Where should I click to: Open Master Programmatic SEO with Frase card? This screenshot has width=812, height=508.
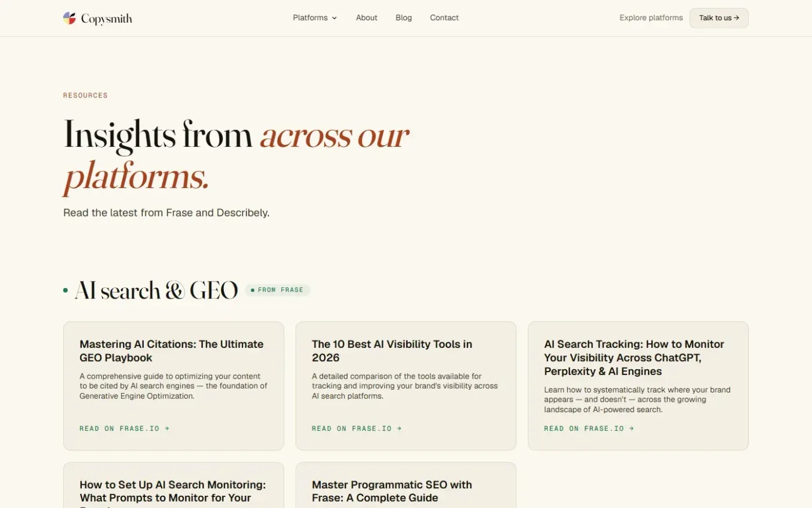tap(406, 485)
